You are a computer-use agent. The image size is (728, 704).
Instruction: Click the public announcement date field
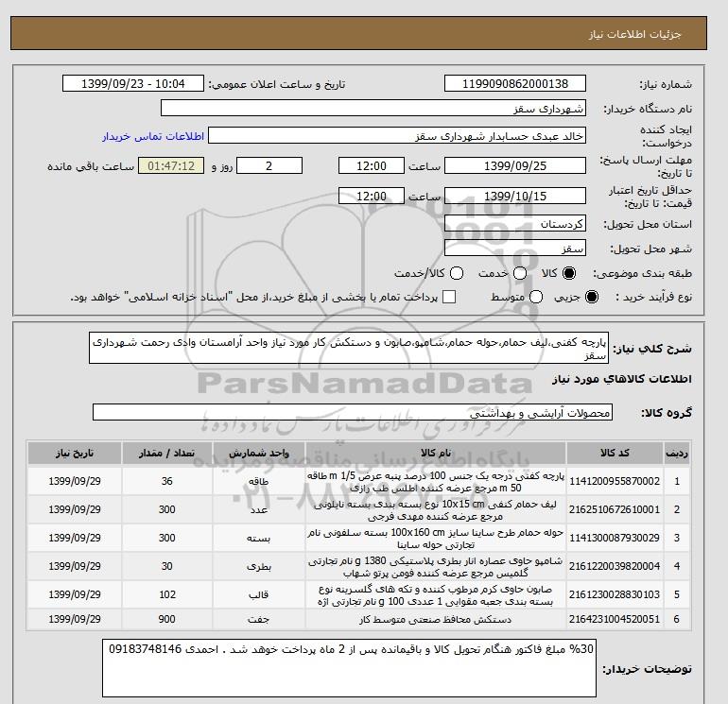[x=132, y=83]
